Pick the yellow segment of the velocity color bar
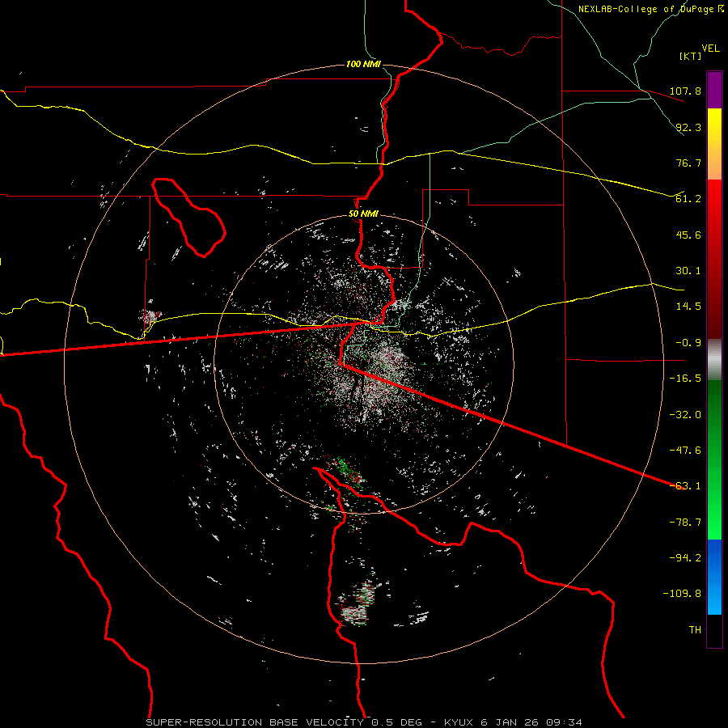 (x=714, y=144)
